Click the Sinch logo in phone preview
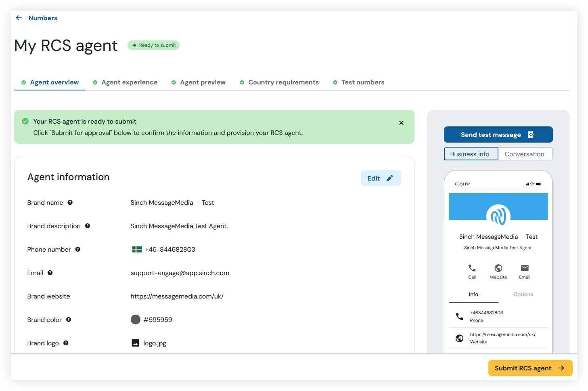Image resolution: width=588 pixels, height=391 pixels. coord(498,216)
